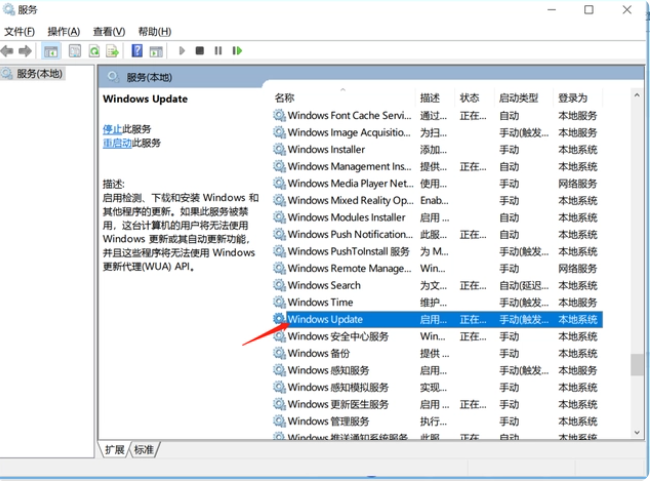Click Enab... description of Windows Mixed Reality
The height and width of the screenshot is (481, 651).
[434, 200]
